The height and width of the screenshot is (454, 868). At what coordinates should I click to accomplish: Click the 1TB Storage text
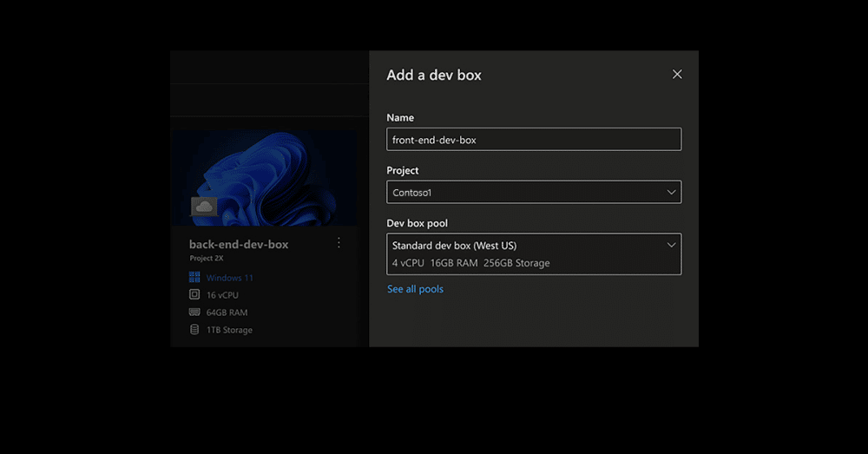(x=229, y=330)
